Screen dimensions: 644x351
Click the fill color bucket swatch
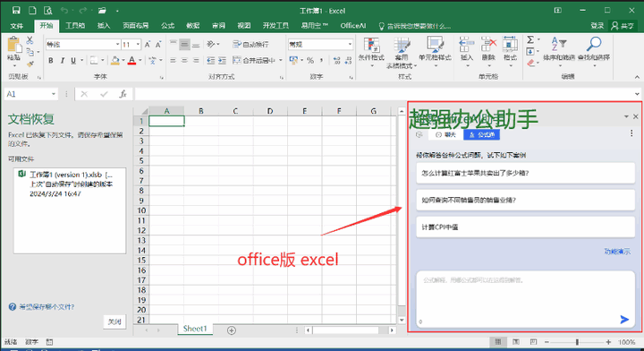[115, 61]
